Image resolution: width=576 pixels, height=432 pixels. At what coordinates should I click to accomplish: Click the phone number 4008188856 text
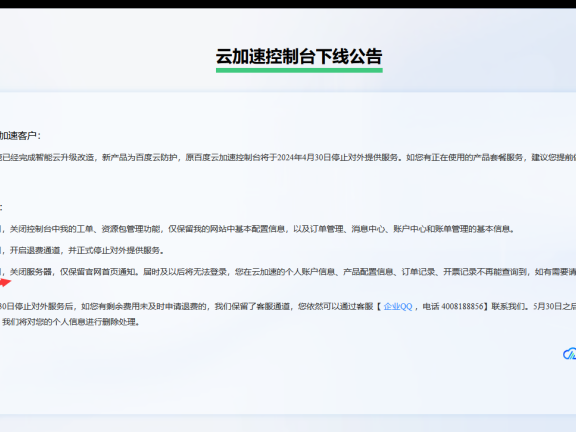(462, 306)
